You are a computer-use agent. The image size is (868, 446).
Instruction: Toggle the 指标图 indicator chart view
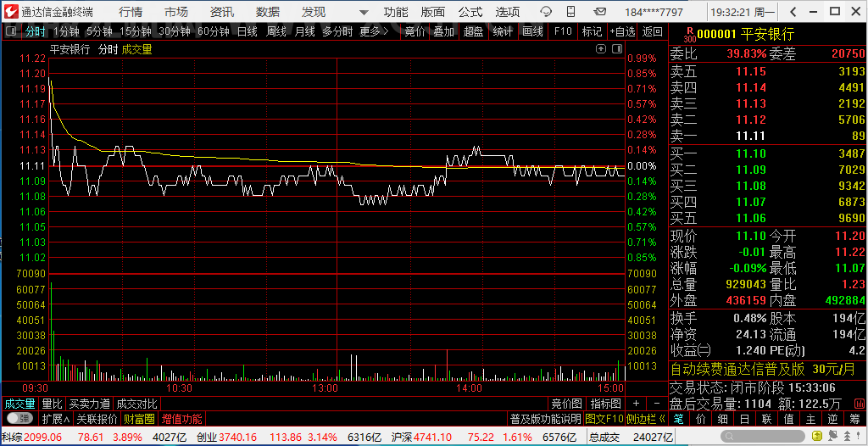coord(605,404)
